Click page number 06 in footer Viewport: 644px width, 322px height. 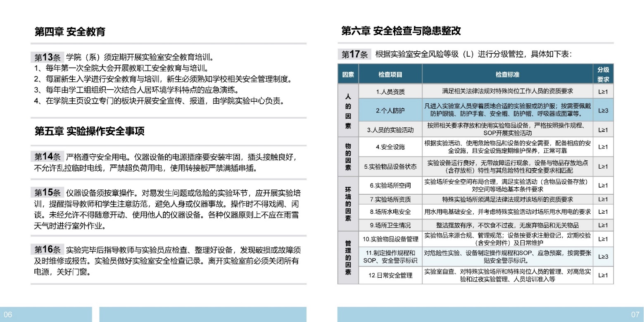tap(8, 314)
